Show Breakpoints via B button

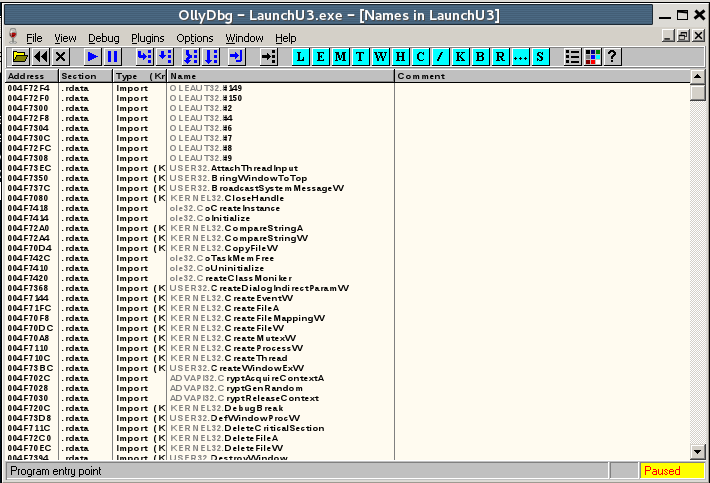(480, 57)
